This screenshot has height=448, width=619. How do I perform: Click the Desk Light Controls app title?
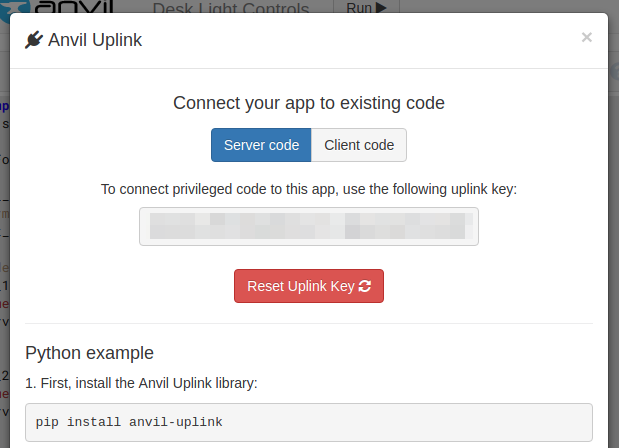tap(231, 8)
